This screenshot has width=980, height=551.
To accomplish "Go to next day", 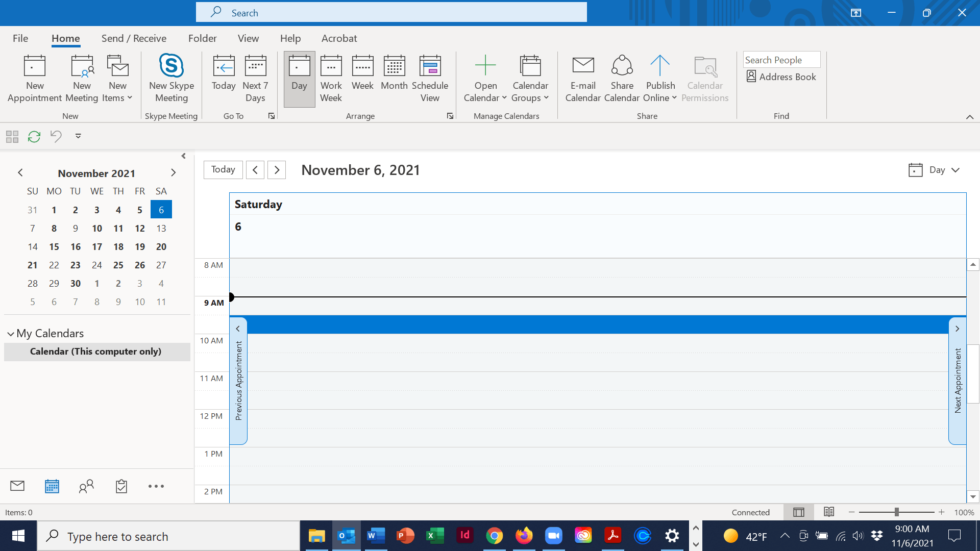I will coord(277,169).
